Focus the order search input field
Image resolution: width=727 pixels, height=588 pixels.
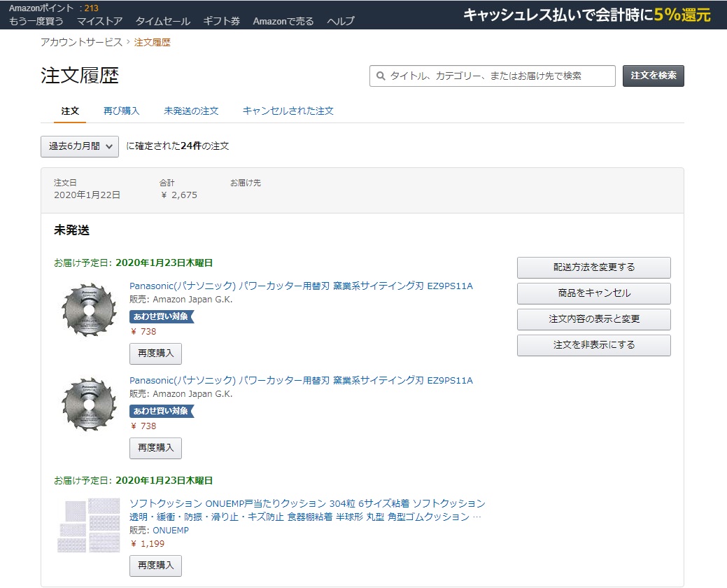pos(493,76)
